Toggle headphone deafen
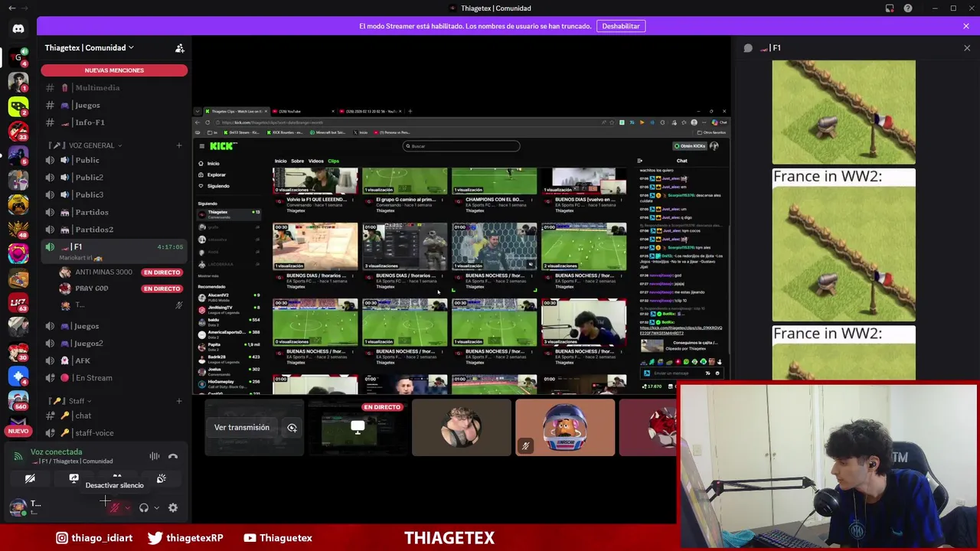980x551 pixels. [x=143, y=507]
